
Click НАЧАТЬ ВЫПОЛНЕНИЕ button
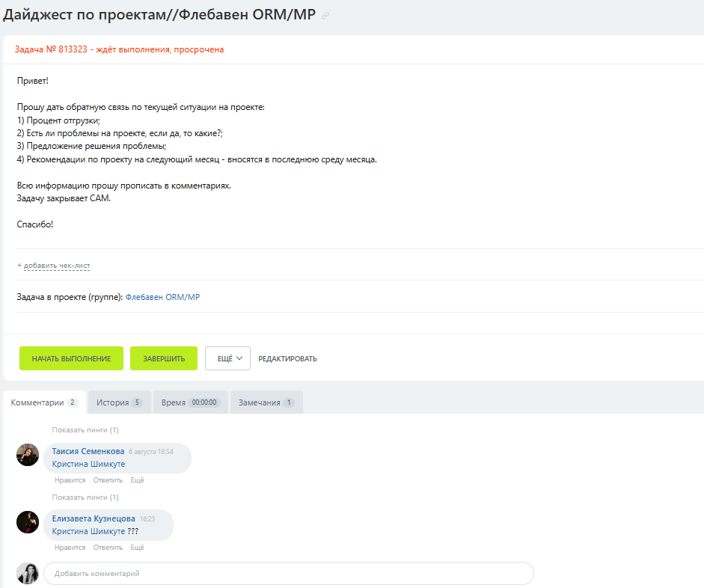point(71,358)
